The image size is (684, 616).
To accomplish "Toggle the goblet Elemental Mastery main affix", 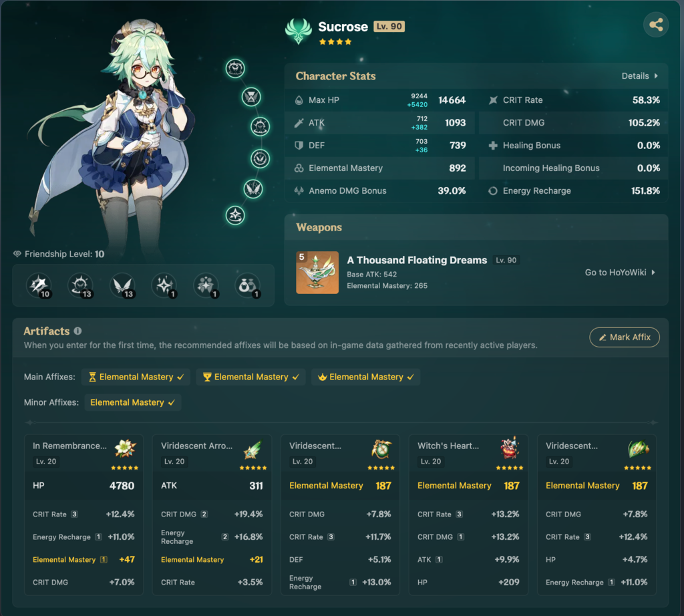I will pos(251,377).
